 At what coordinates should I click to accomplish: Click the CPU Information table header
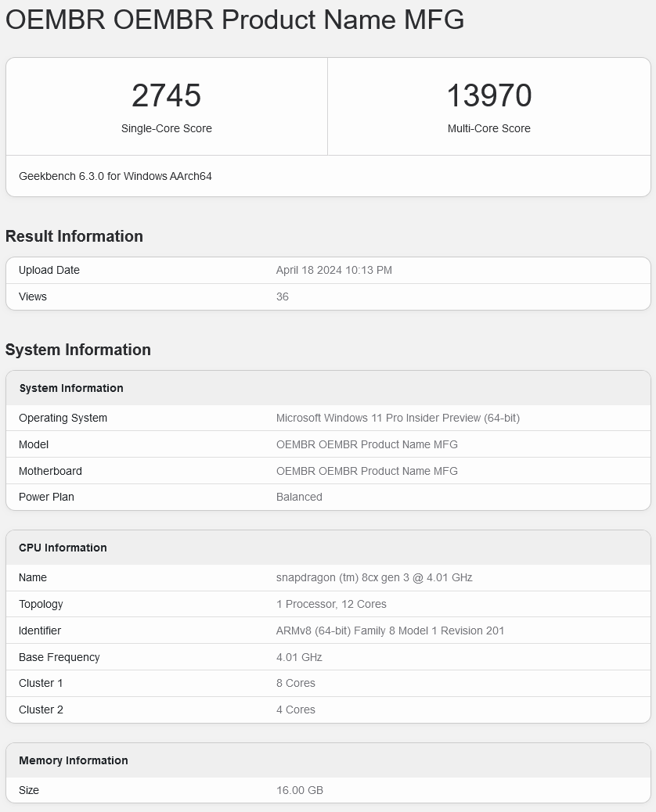[63, 548]
